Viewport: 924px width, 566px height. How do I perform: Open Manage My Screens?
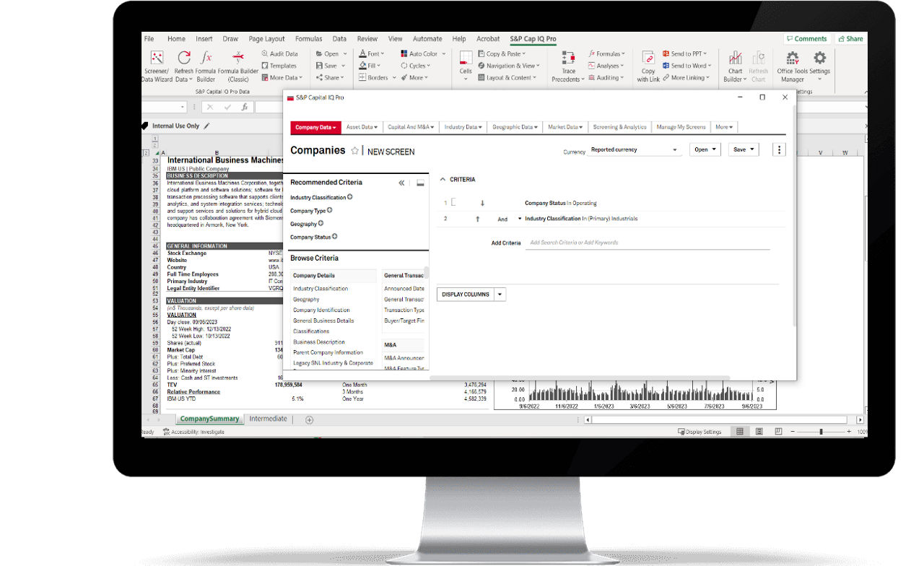(x=681, y=127)
